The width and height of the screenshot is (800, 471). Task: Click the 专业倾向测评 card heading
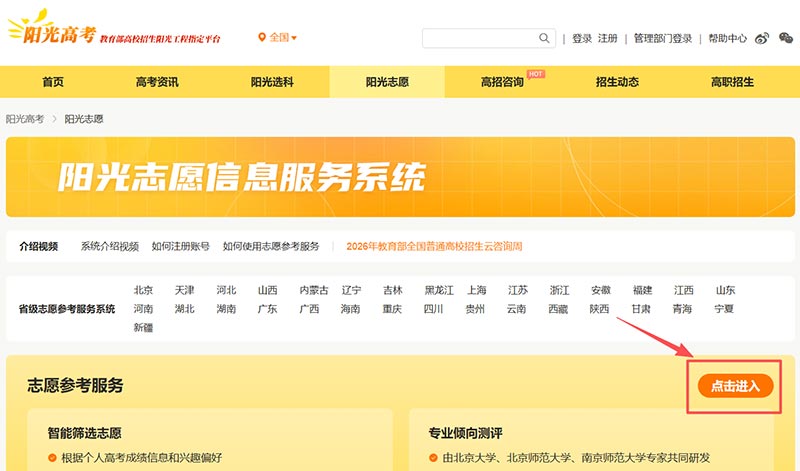466,433
